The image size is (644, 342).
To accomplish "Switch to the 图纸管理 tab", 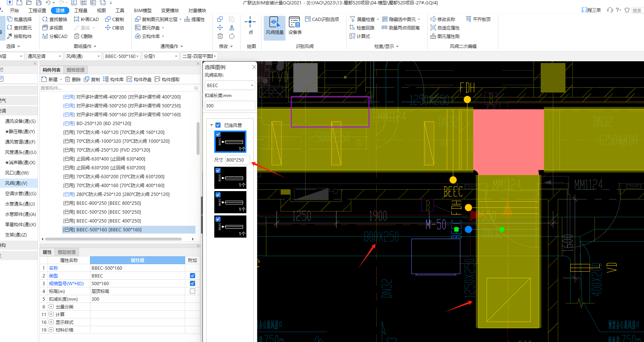I will click(x=76, y=70).
